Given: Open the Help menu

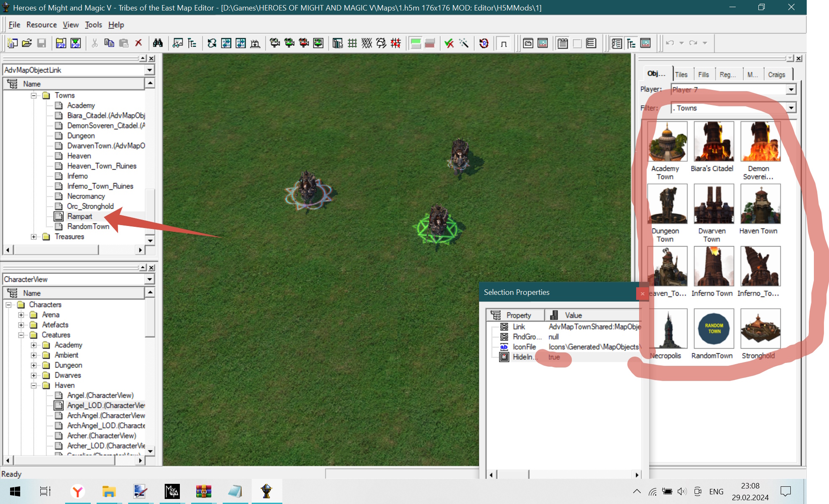Looking at the screenshot, I should point(116,25).
